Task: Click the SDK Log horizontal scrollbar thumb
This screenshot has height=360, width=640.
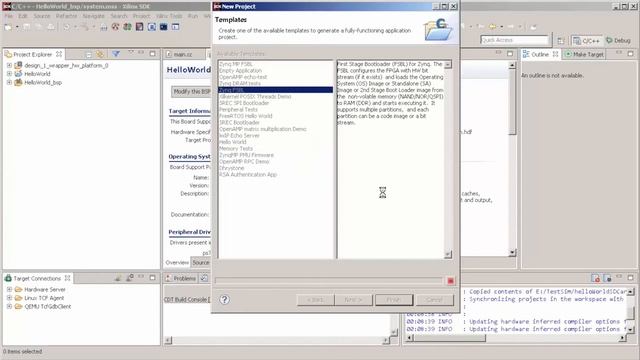Action: pyautogui.click(x=450, y=338)
